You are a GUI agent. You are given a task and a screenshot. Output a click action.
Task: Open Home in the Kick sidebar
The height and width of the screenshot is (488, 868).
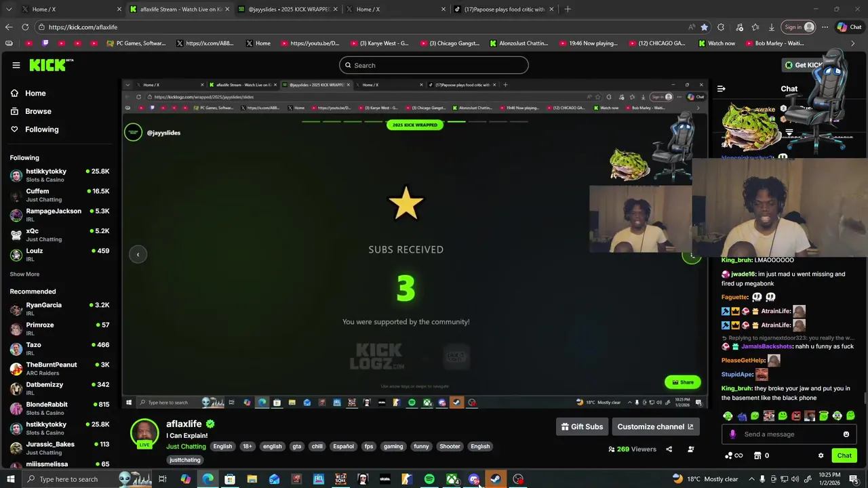35,94
